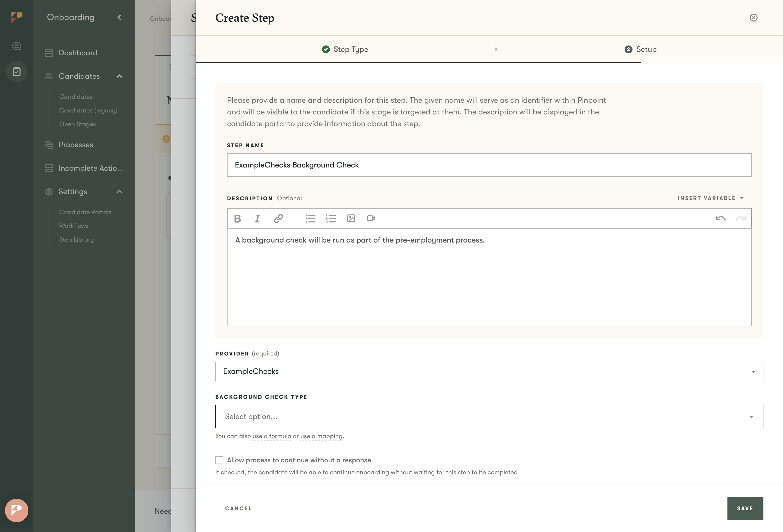Insert a hyperlink in the description
783x532 pixels.
[278, 219]
